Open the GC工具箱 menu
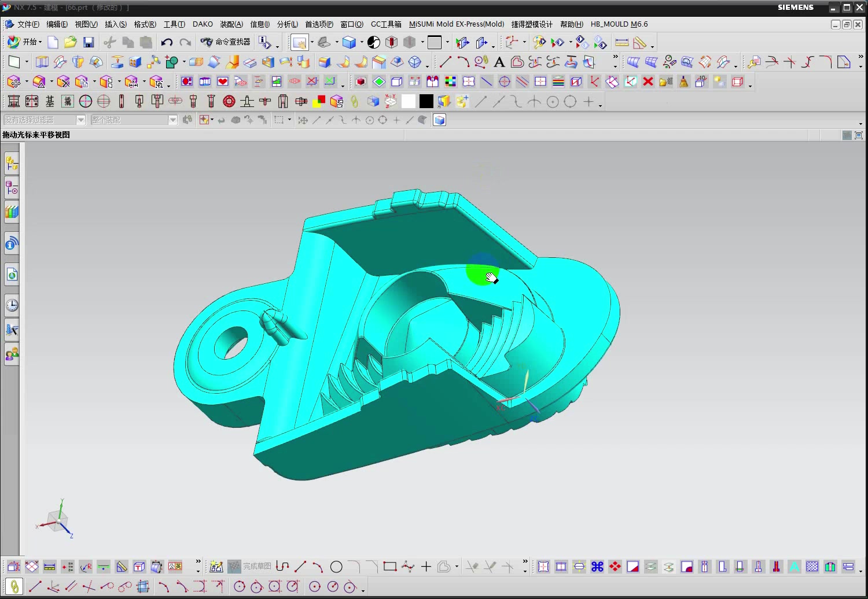The width and height of the screenshot is (868, 599). click(386, 24)
